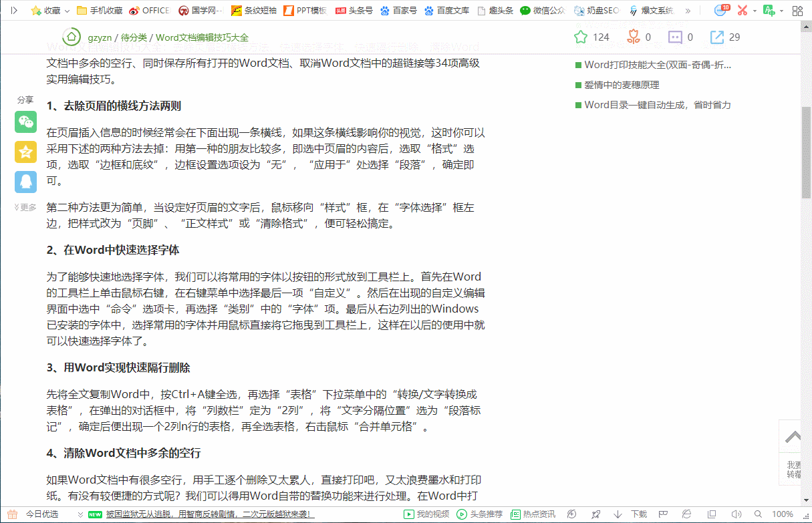The height and width of the screenshot is (523, 812).
Task: Open the 微信公众 bookmark
Action: click(x=543, y=11)
